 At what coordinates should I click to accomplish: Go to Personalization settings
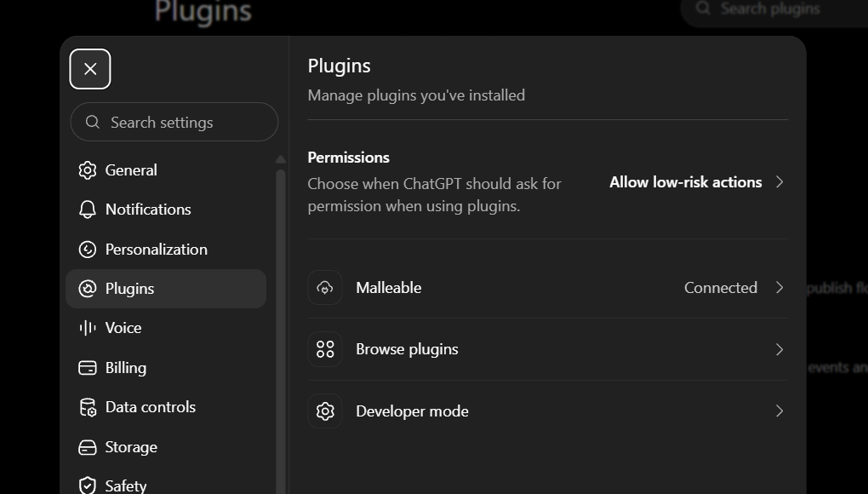point(166,250)
